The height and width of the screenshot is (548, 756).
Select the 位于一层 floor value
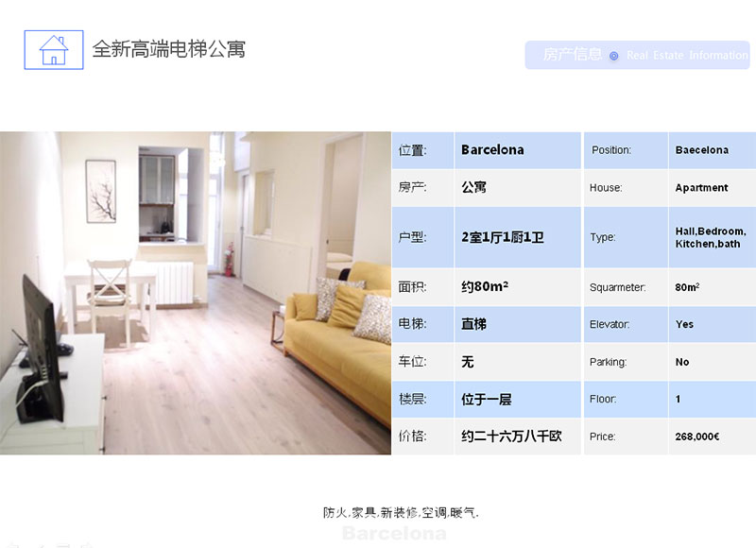coord(486,400)
